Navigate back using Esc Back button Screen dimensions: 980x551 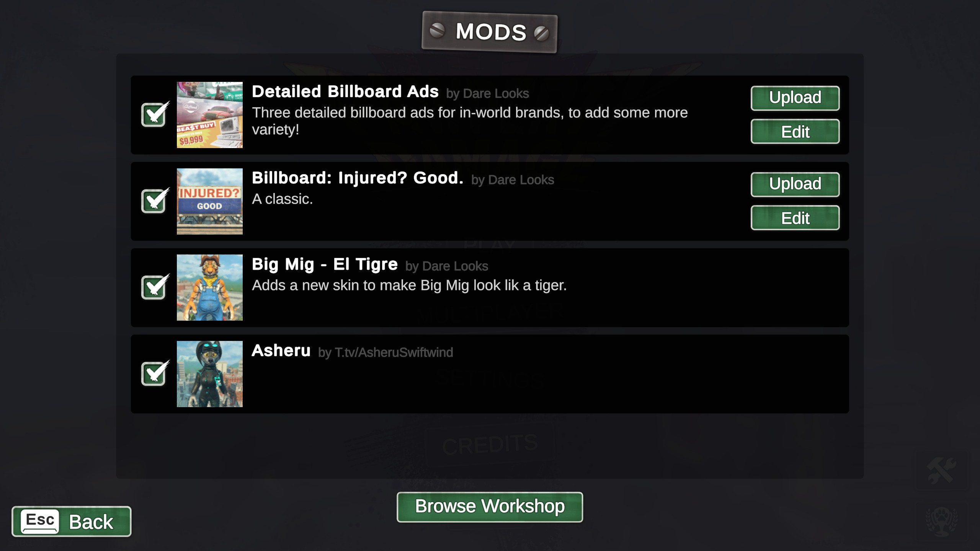point(71,521)
